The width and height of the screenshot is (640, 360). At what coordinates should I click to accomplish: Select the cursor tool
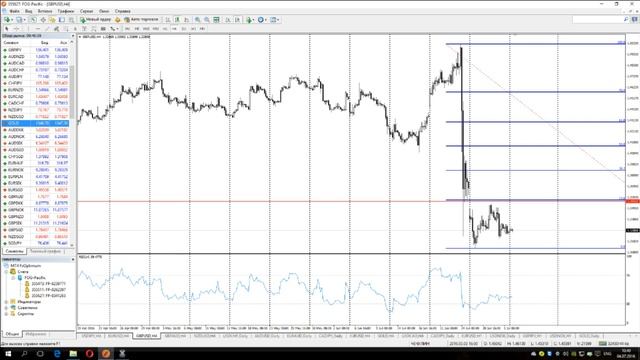(7, 29)
